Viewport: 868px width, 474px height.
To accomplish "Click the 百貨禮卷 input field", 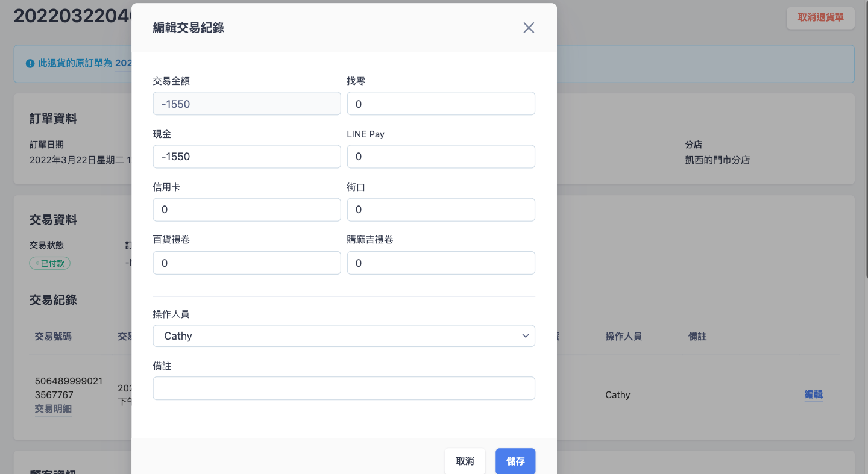I will tap(247, 263).
